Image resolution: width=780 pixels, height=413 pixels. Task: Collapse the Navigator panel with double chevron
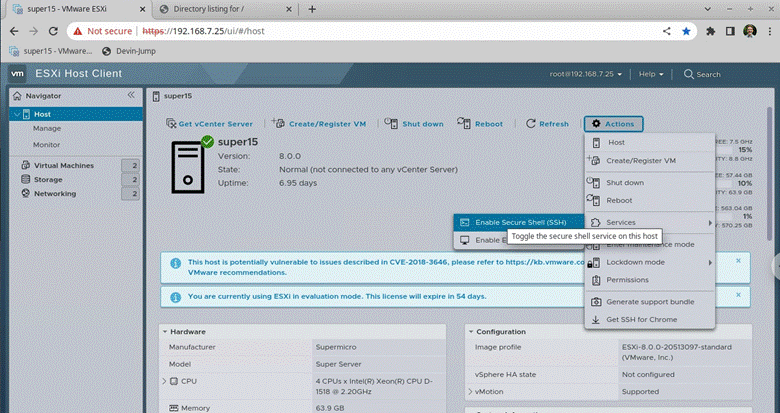131,95
